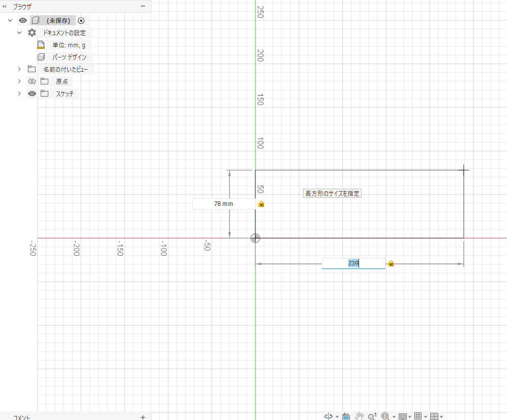The width and height of the screenshot is (507, 420).
Task: Open the Display Settings icon
Action: pos(403,416)
